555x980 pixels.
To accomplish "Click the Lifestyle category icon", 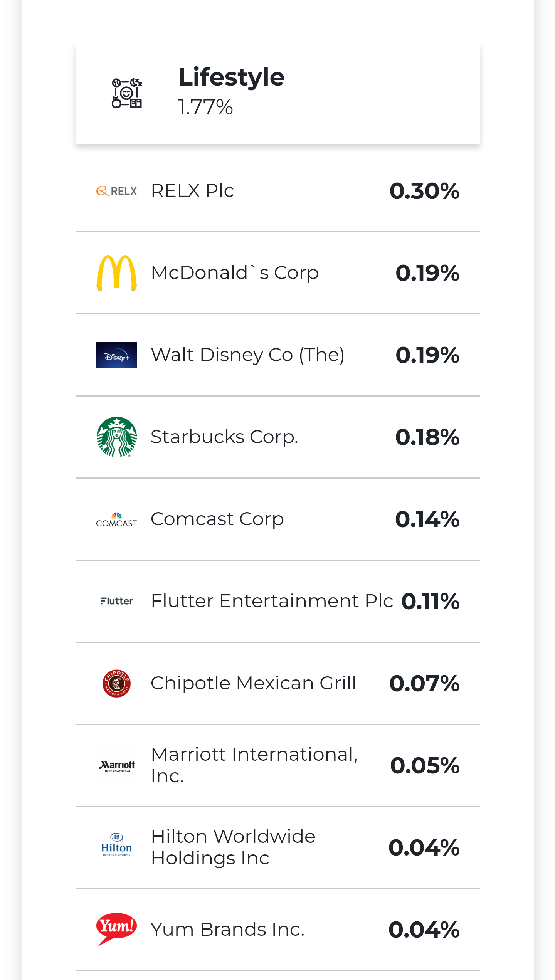I will click(127, 93).
